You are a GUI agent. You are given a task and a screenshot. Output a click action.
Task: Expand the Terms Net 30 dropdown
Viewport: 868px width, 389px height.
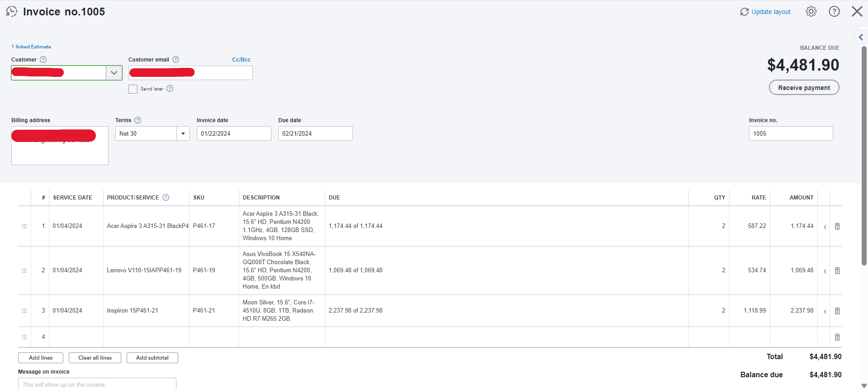point(183,134)
